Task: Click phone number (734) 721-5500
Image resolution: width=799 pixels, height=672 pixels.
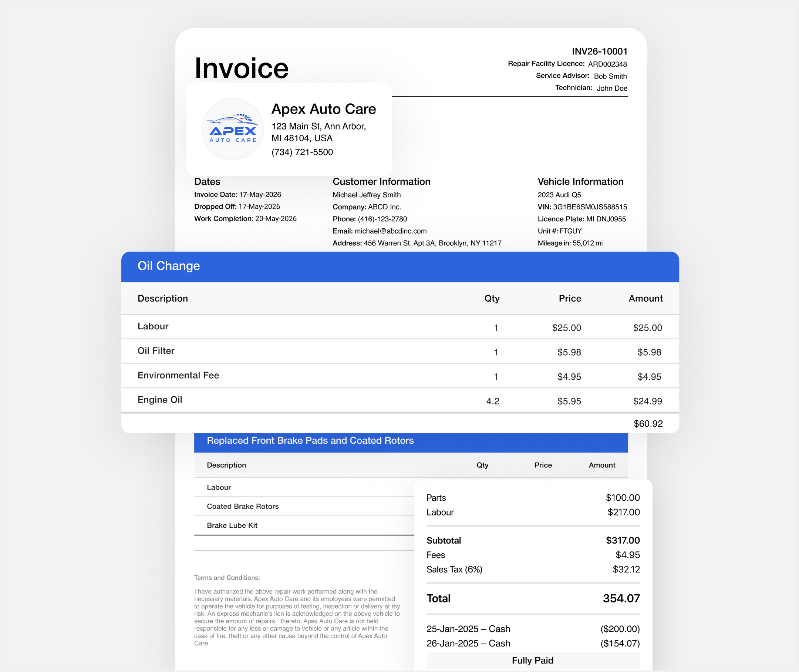Action: coord(302,152)
